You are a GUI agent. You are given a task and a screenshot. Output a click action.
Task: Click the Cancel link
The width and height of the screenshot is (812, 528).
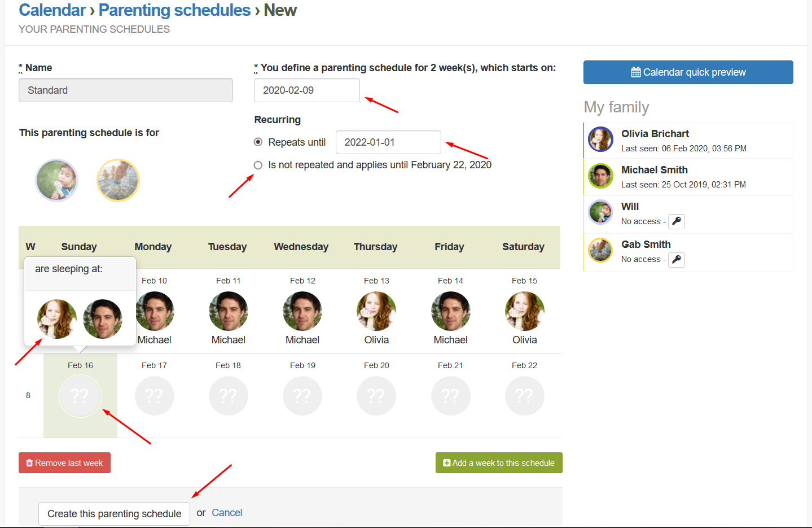point(227,513)
